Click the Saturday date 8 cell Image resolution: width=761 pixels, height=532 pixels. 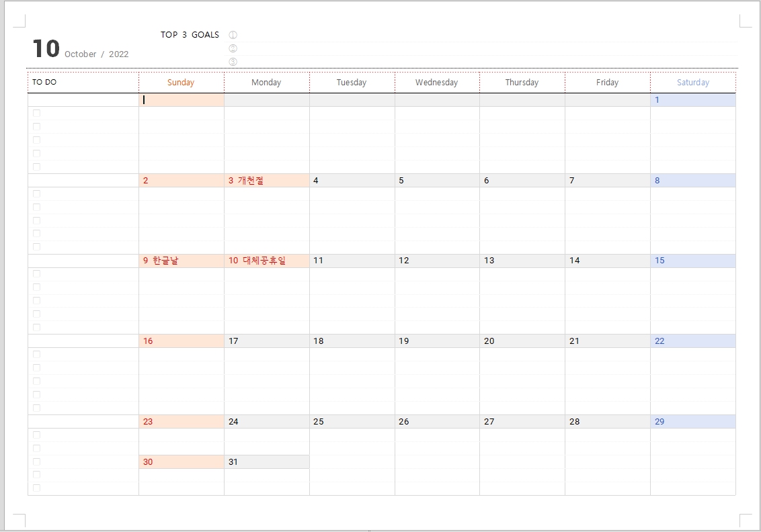click(x=693, y=181)
